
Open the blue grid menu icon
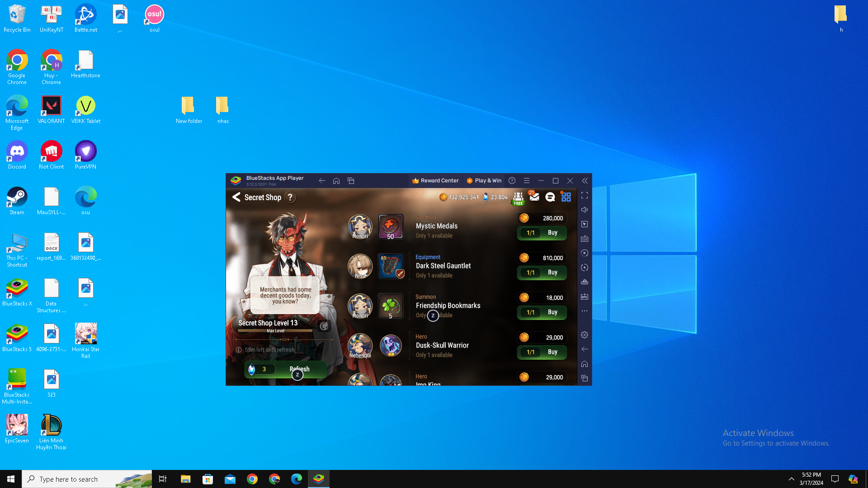pos(566,197)
